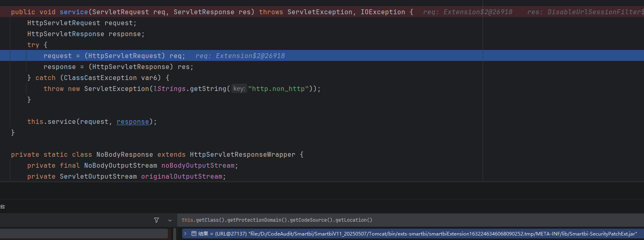Click the service method name in declaration

pyautogui.click(x=74, y=12)
